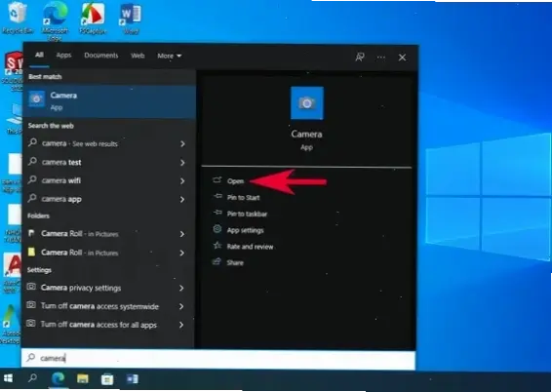Select 'Turn off camera access for all apps'

coord(109,325)
